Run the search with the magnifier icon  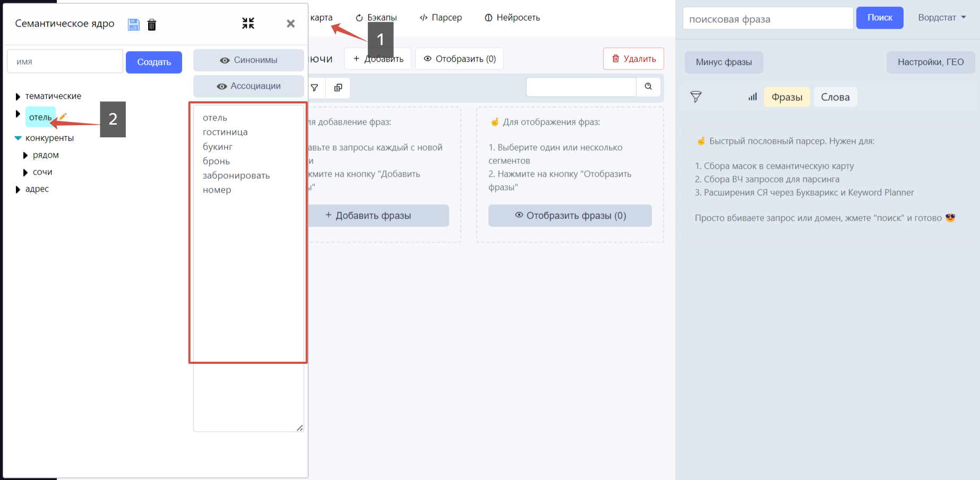coord(648,86)
